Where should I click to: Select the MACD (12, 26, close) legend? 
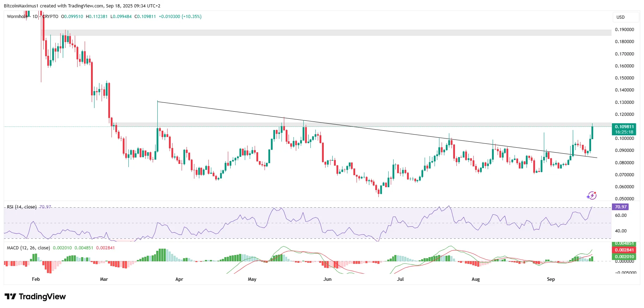(29, 248)
